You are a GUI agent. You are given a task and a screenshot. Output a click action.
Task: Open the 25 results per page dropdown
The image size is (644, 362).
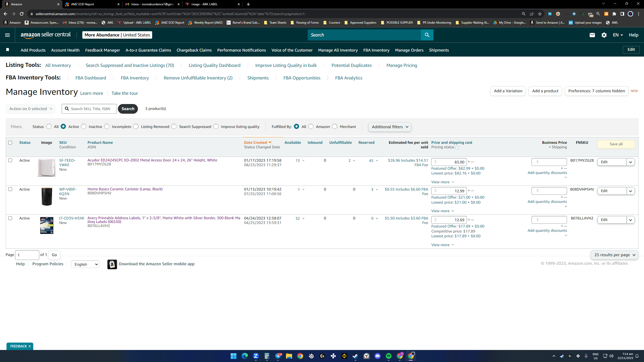coord(615,255)
